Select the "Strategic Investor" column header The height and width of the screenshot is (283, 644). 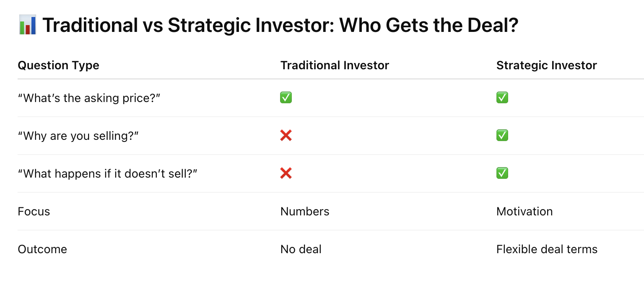(546, 66)
